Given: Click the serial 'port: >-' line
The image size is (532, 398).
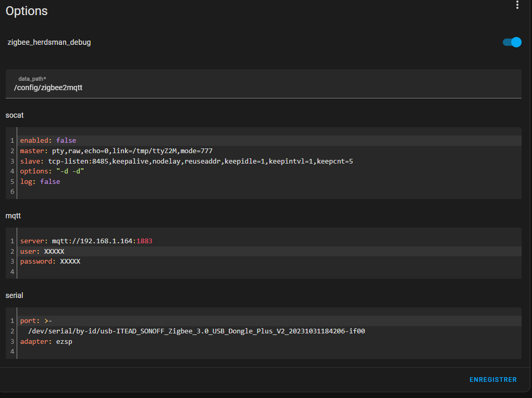Looking at the screenshot, I should click(36, 321).
